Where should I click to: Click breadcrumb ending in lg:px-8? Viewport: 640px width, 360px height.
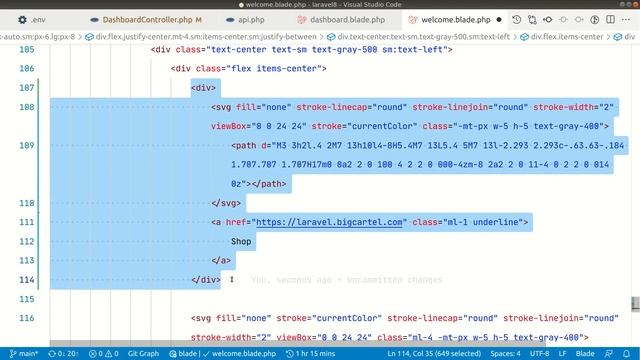[38, 37]
